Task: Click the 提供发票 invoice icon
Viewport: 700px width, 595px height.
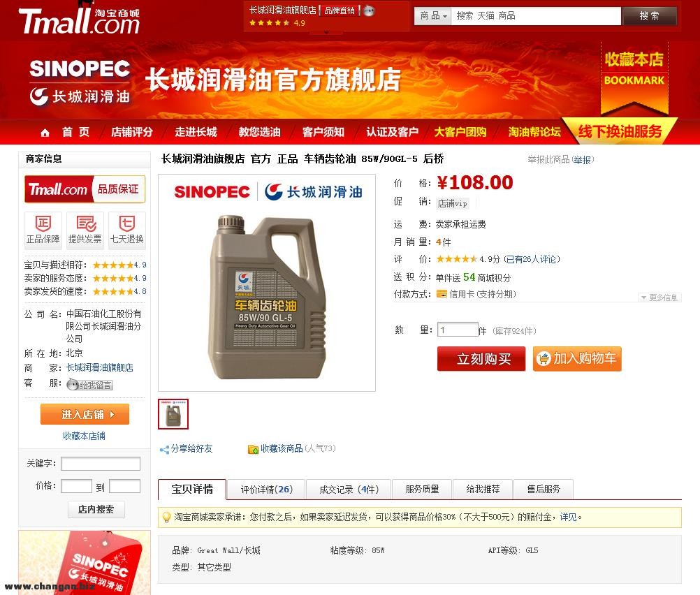Action: click(86, 223)
